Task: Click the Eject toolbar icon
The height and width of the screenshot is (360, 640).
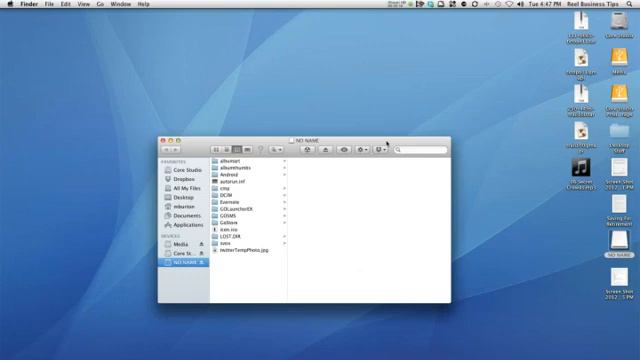Action: [325, 150]
